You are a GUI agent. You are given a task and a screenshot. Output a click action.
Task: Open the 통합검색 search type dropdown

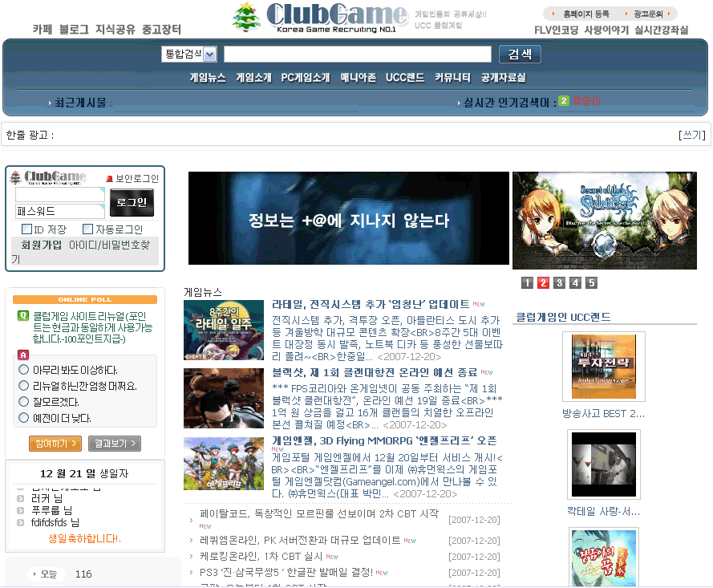pyautogui.click(x=189, y=54)
